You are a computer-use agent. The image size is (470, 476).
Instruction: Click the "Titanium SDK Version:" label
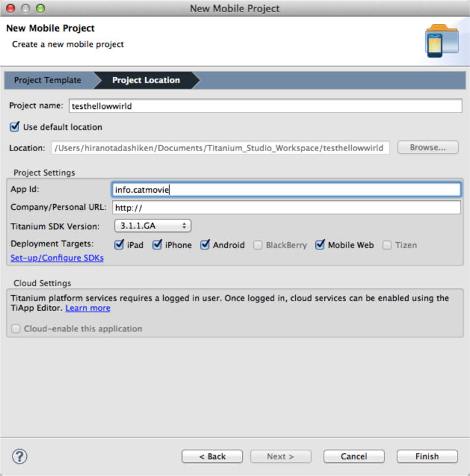pos(55,227)
